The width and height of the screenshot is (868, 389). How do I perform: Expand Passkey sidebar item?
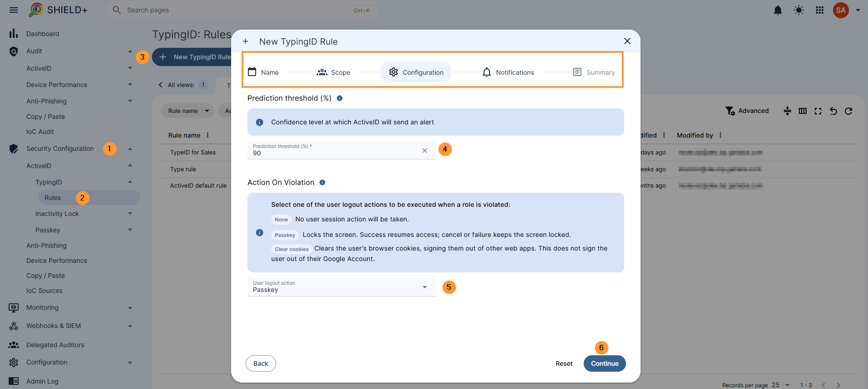(x=130, y=230)
